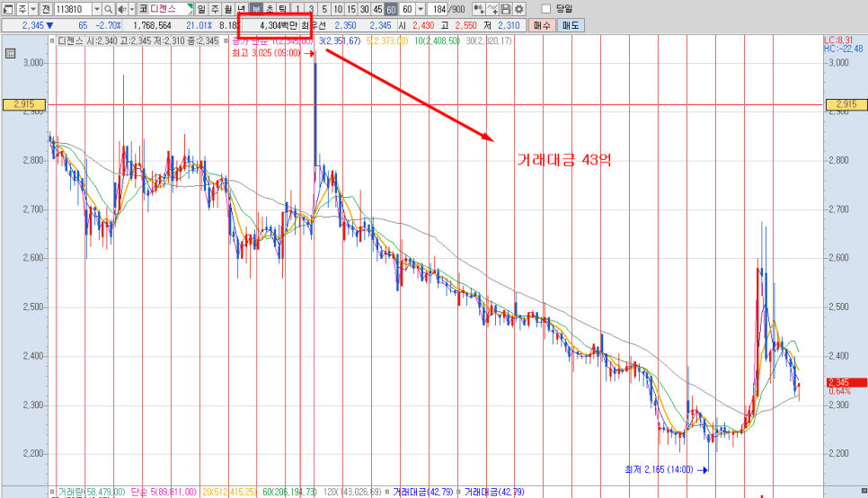
Task: Click the red current price tag 2,345 on the right axis
Action: coord(846,383)
